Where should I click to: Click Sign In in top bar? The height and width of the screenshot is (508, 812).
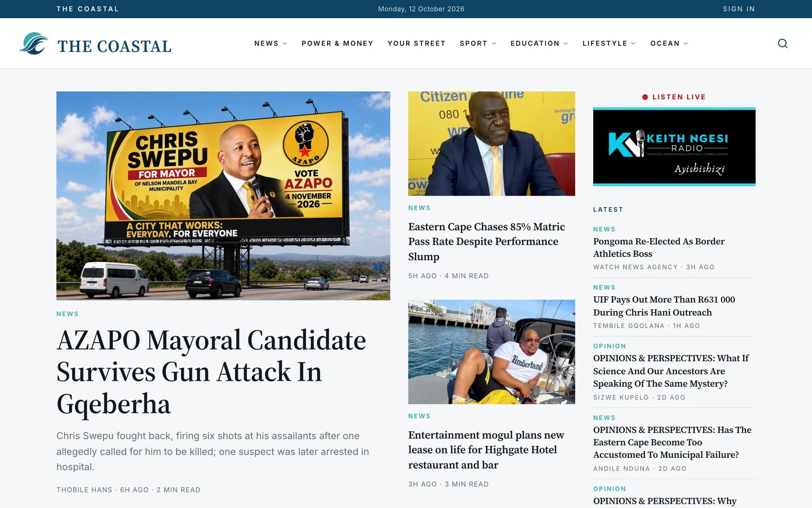pyautogui.click(x=739, y=9)
